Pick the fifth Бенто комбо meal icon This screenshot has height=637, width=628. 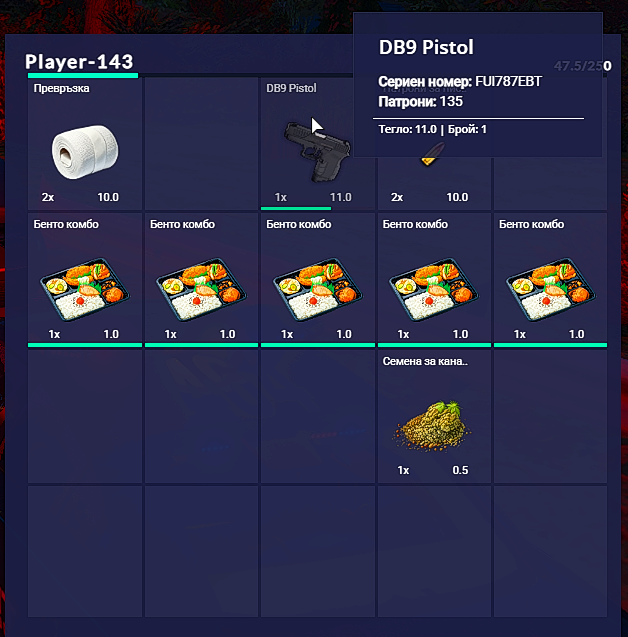(550, 289)
